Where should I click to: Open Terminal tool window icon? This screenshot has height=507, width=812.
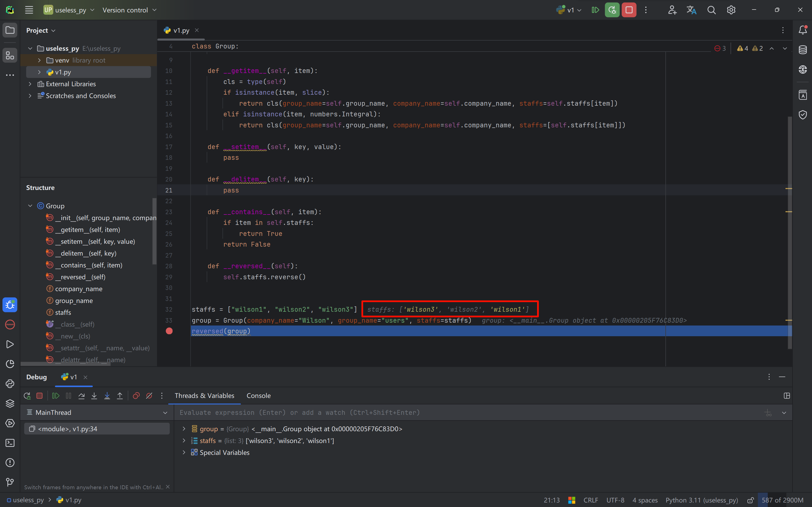point(10,443)
